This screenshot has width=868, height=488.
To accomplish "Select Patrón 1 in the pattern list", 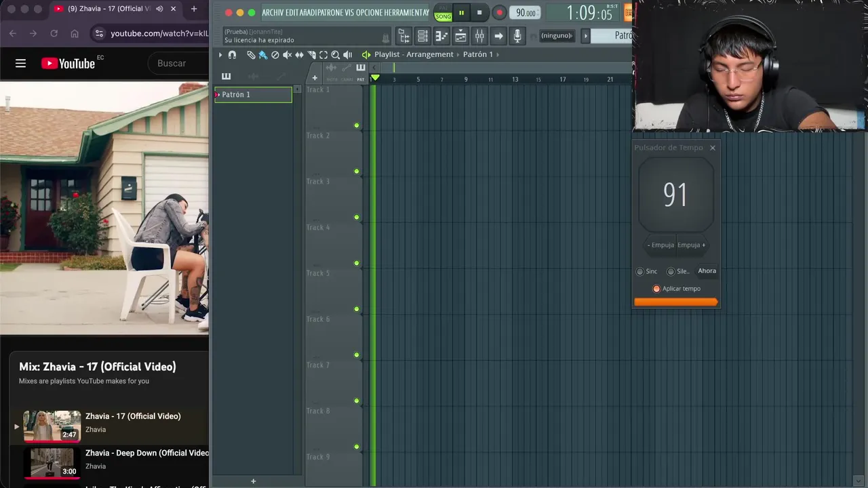I will (253, 95).
